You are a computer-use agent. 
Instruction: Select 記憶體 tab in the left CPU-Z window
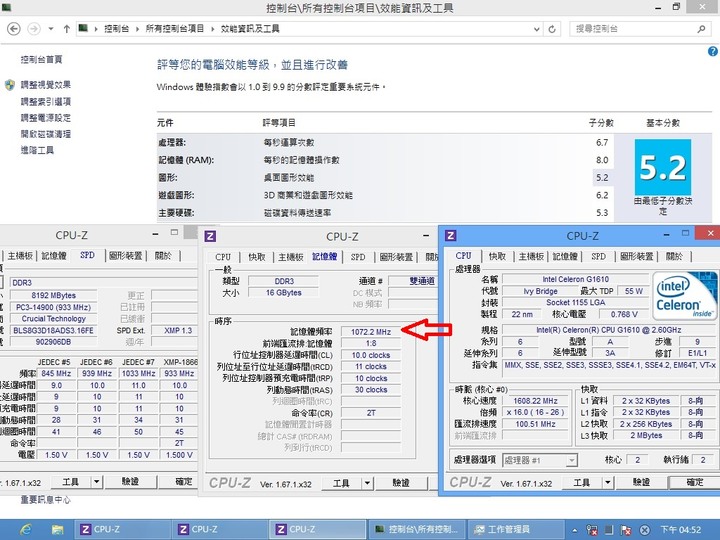(54, 256)
